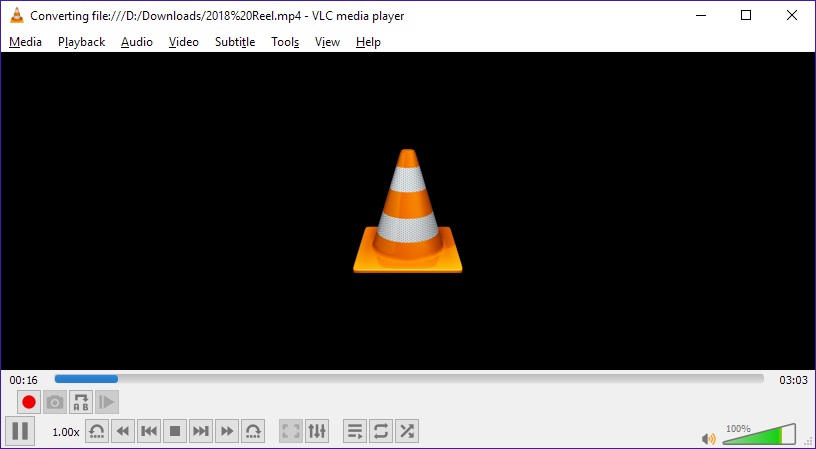The width and height of the screenshot is (816, 449).
Task: Toggle fullscreen video mode
Action: click(x=291, y=431)
